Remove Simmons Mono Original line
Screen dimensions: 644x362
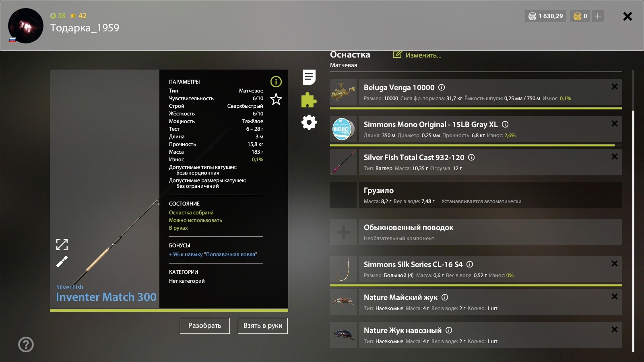point(615,123)
